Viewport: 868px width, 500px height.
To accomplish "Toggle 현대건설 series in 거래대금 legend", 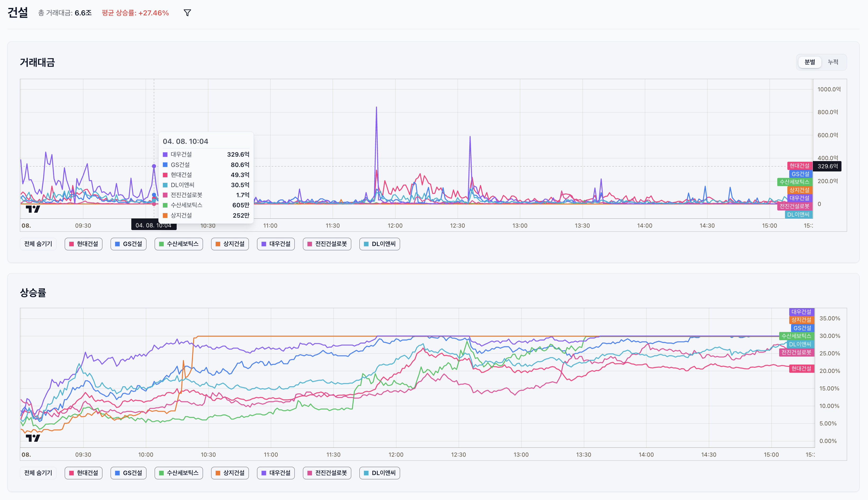I will coord(83,244).
